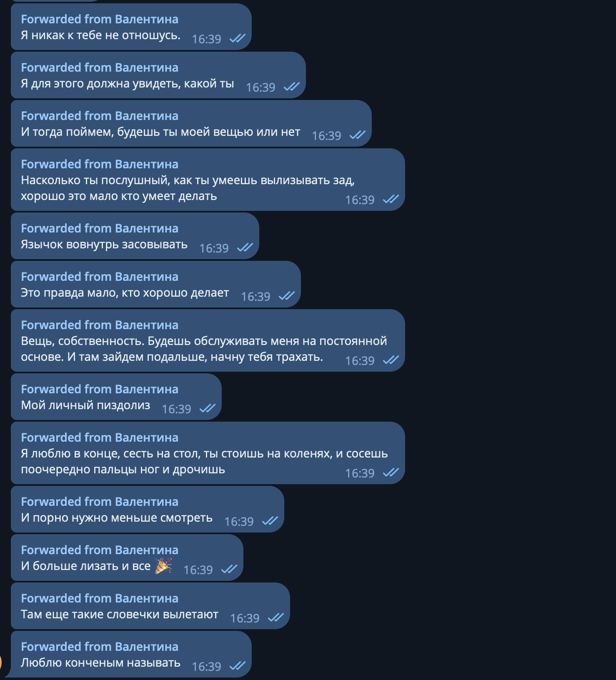Click read receipt ticks on 'И тогда поймем' message
The width and height of the screenshot is (616, 680).
358,135
